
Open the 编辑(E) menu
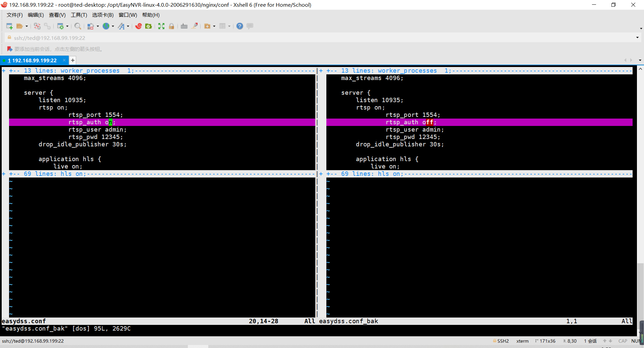tap(36, 15)
